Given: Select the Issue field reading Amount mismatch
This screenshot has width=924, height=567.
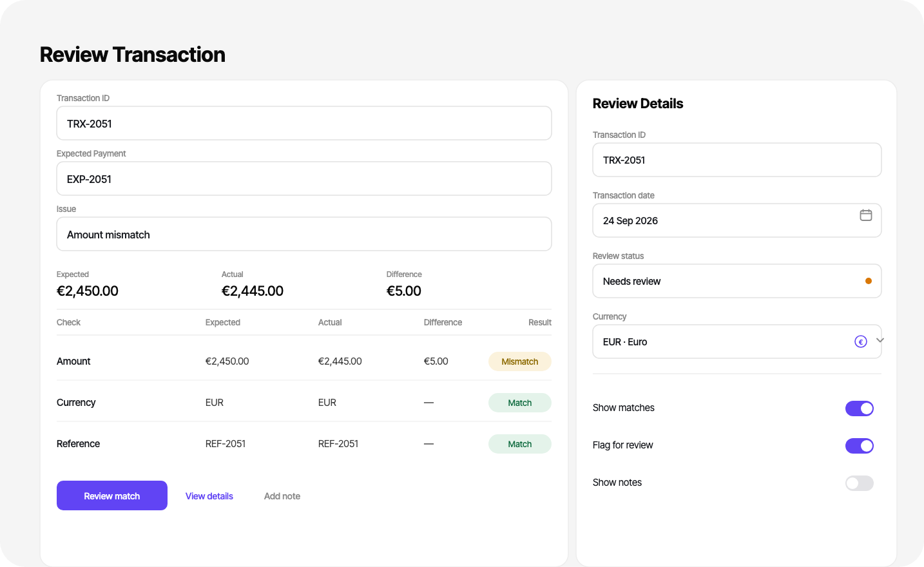Looking at the screenshot, I should 304,234.
